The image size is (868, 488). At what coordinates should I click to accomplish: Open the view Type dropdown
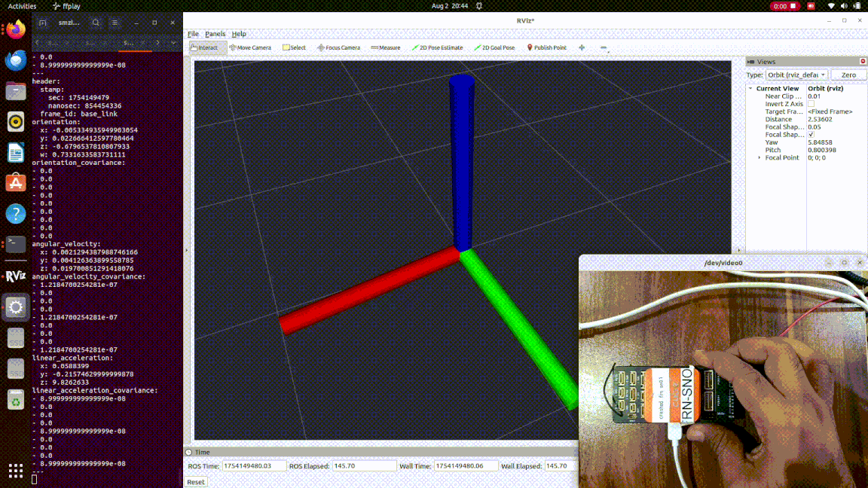pos(796,75)
